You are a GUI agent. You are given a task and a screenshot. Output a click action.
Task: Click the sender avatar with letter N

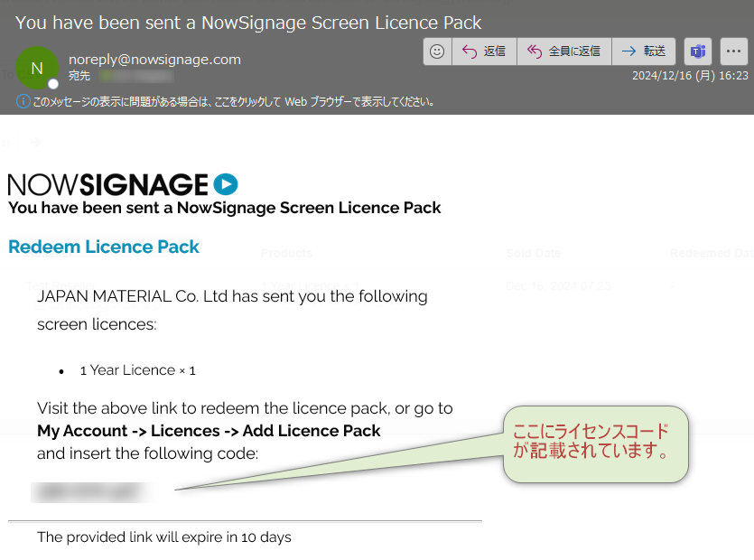point(37,68)
